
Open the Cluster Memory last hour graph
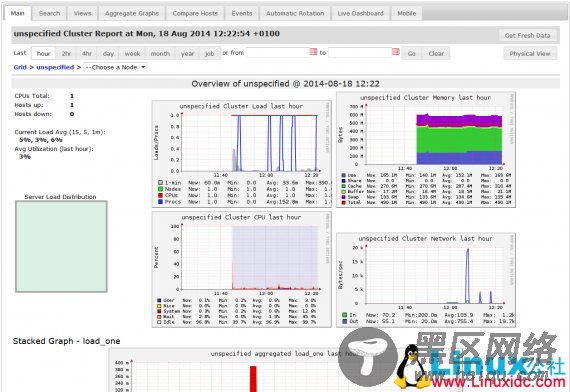426,149
